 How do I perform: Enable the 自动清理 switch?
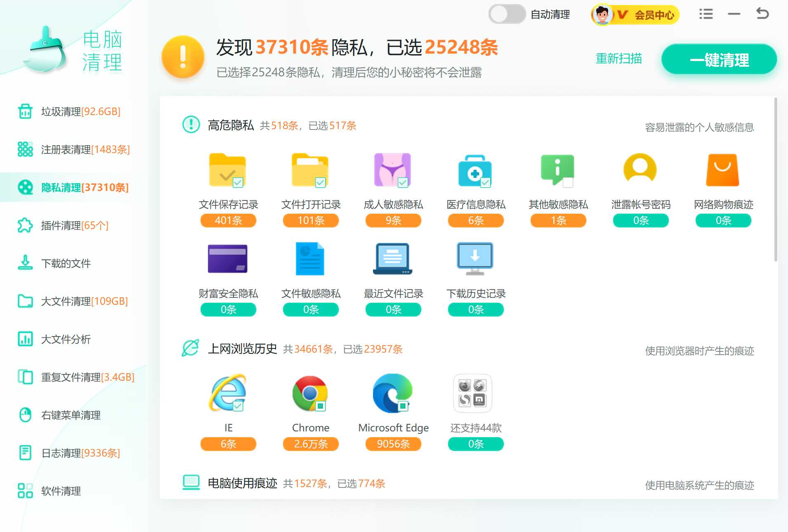pyautogui.click(x=507, y=14)
